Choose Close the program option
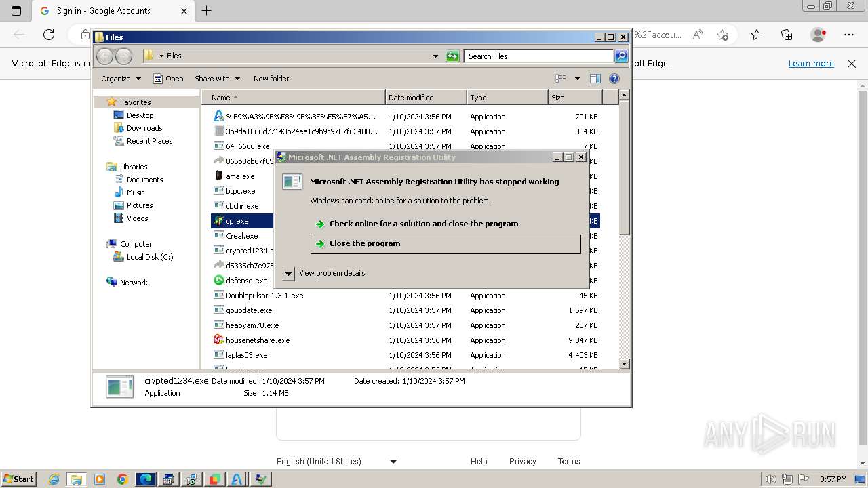The image size is (868, 488). pos(446,244)
